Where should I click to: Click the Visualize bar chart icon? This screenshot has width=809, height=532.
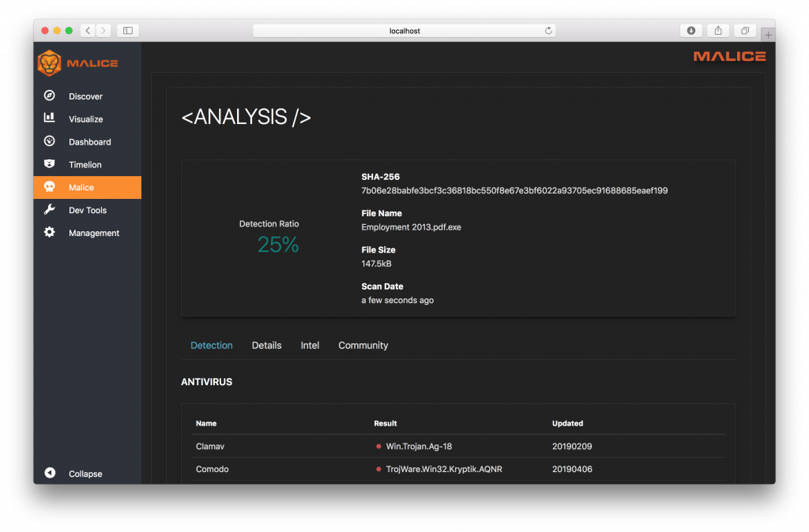(50, 118)
